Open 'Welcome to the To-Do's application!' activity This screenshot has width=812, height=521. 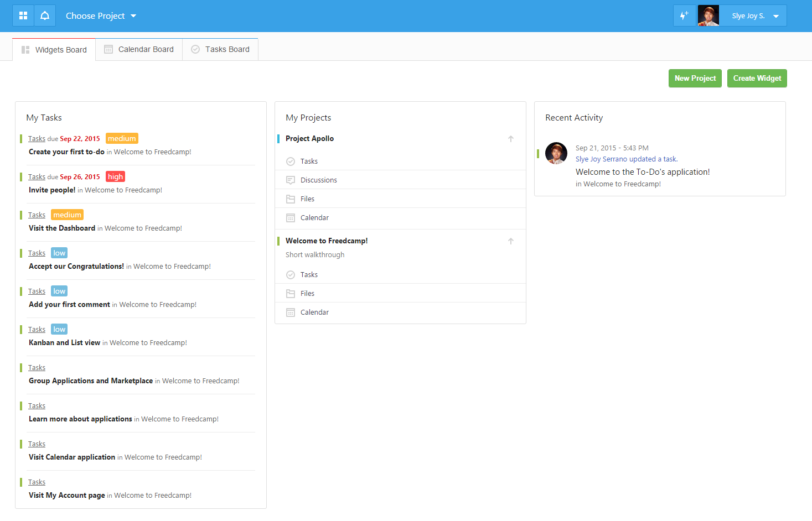tap(643, 172)
